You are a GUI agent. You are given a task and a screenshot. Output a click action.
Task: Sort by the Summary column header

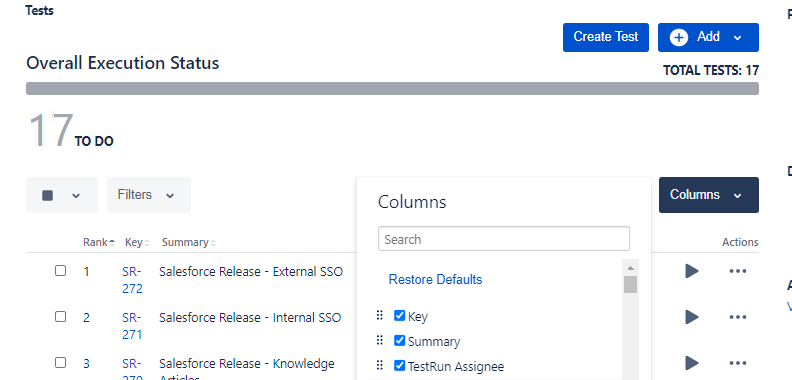189,243
